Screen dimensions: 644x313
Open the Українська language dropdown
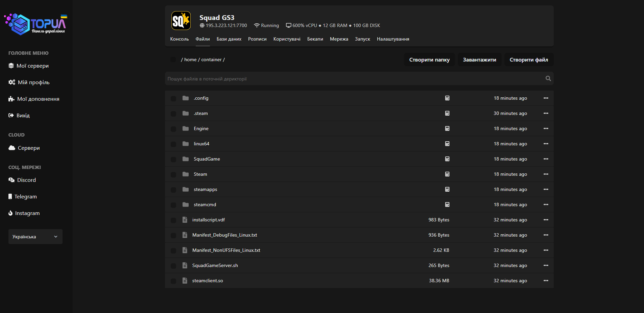tap(35, 237)
